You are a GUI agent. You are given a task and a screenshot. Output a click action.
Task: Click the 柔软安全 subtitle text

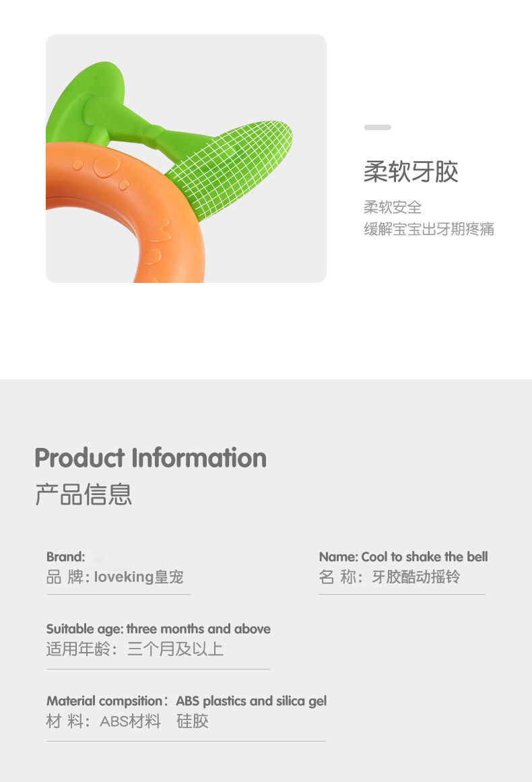click(393, 207)
